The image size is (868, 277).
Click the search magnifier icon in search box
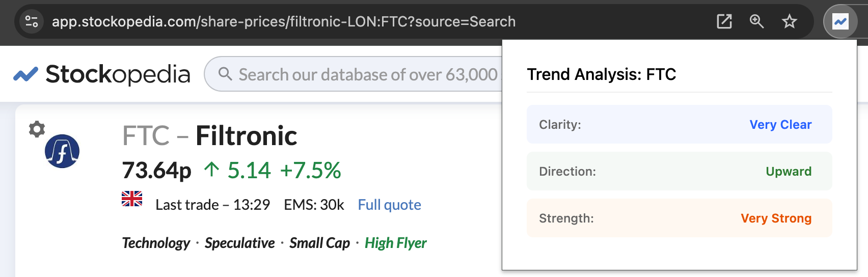click(x=225, y=74)
